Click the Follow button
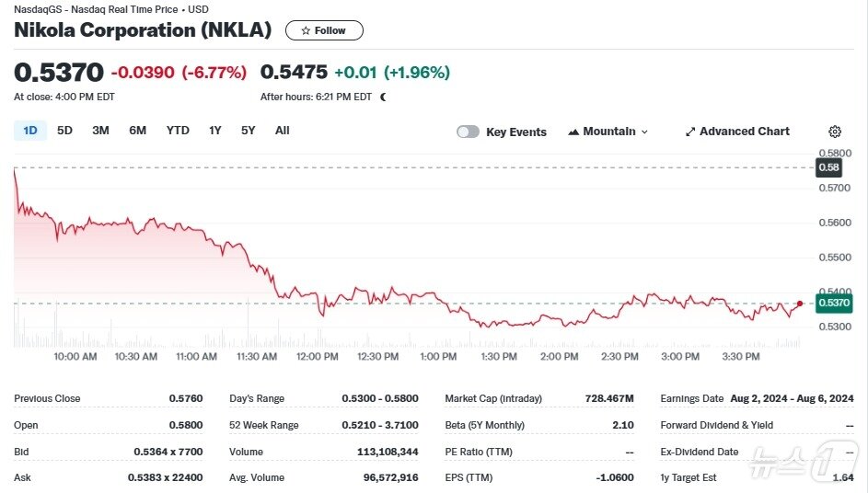The width and height of the screenshot is (868, 493). pyautogui.click(x=324, y=30)
